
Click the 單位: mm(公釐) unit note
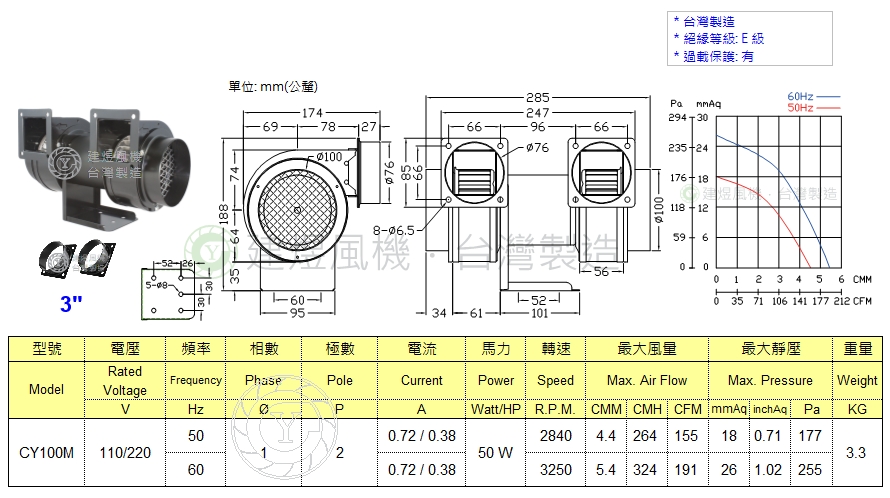[x=273, y=86]
